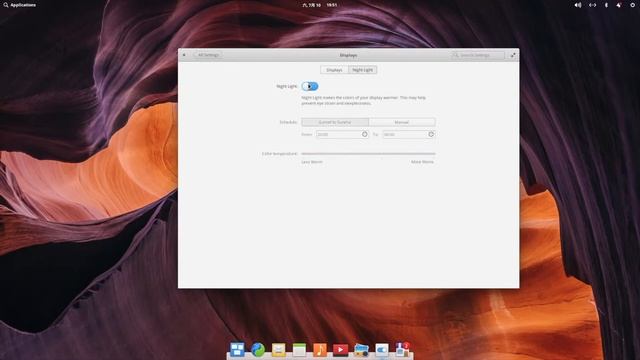Open date and time indicator in panel
This screenshot has width=640, height=360.
320,5
